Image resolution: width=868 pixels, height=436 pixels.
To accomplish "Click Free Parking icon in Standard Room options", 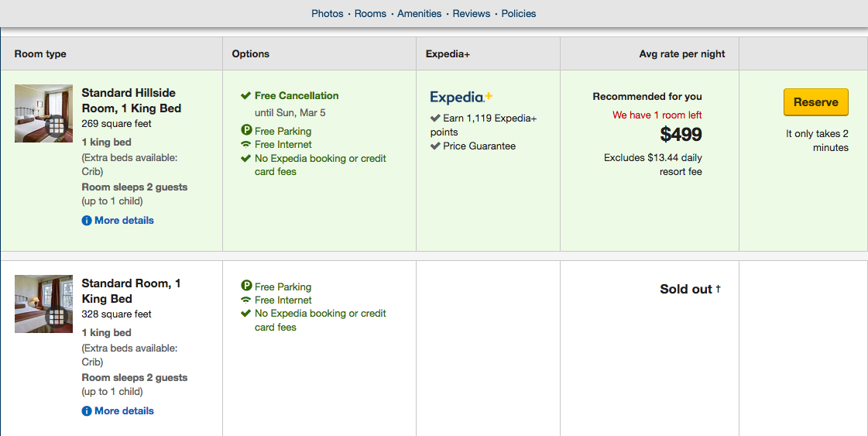I will (246, 287).
